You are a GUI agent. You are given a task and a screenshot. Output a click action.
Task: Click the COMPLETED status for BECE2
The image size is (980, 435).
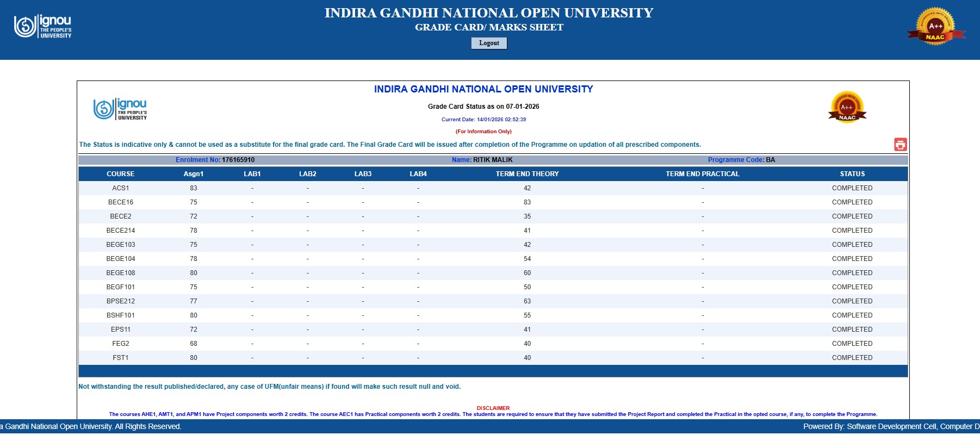tap(852, 216)
